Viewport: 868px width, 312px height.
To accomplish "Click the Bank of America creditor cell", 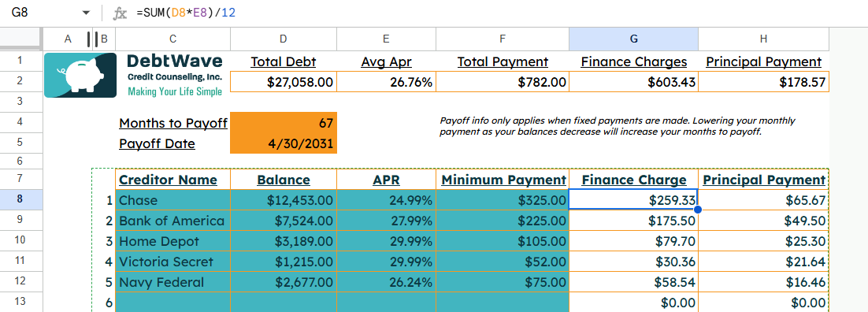I will click(172, 221).
